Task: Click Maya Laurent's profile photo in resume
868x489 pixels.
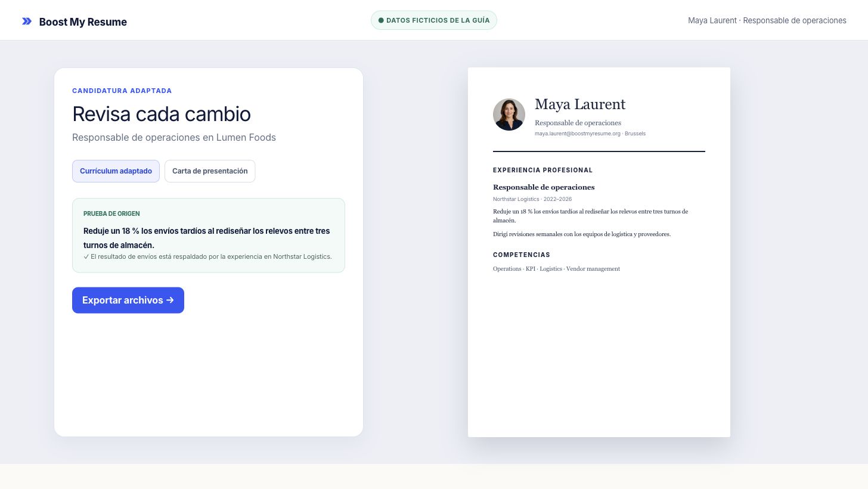Action: 509,114
